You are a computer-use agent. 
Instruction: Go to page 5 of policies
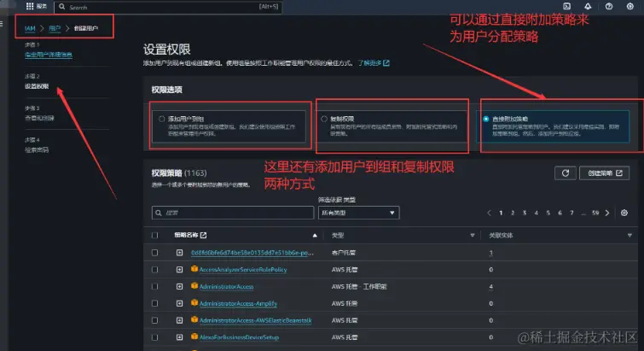tap(548, 213)
